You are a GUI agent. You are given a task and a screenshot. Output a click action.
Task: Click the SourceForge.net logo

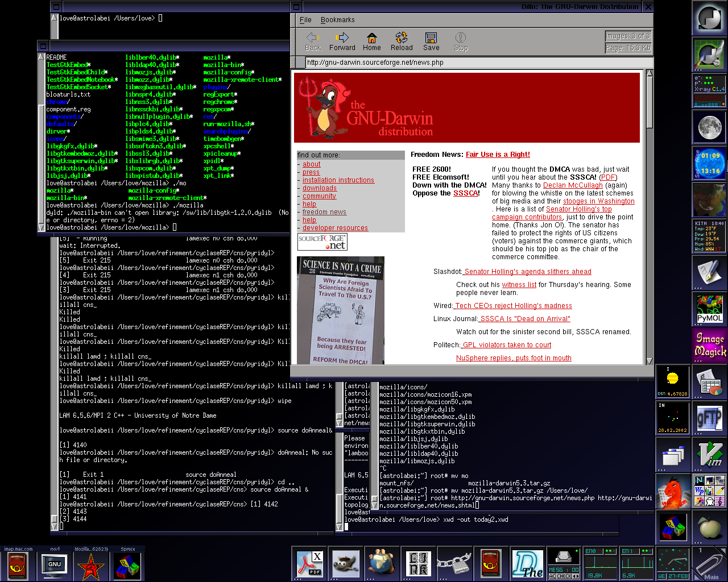322,242
